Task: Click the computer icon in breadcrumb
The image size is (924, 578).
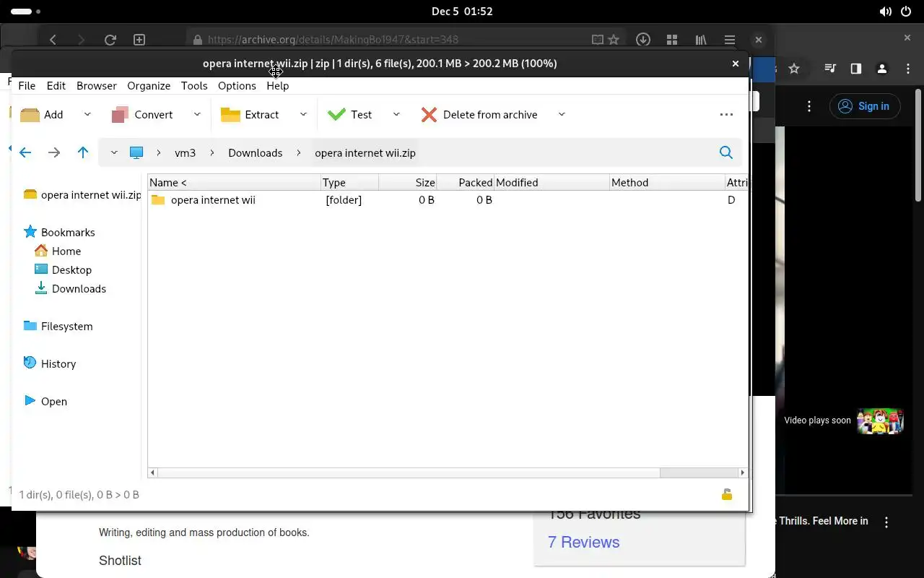Action: 136,152
